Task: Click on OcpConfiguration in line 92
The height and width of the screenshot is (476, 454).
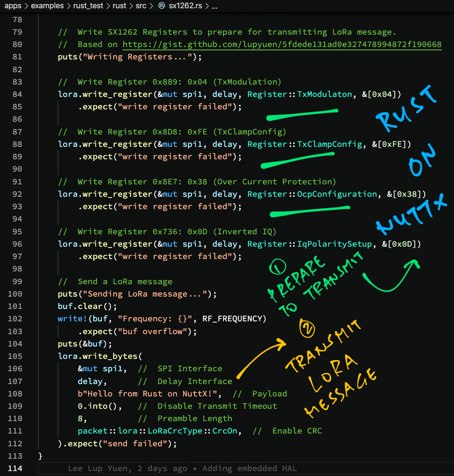Action: tap(337, 194)
